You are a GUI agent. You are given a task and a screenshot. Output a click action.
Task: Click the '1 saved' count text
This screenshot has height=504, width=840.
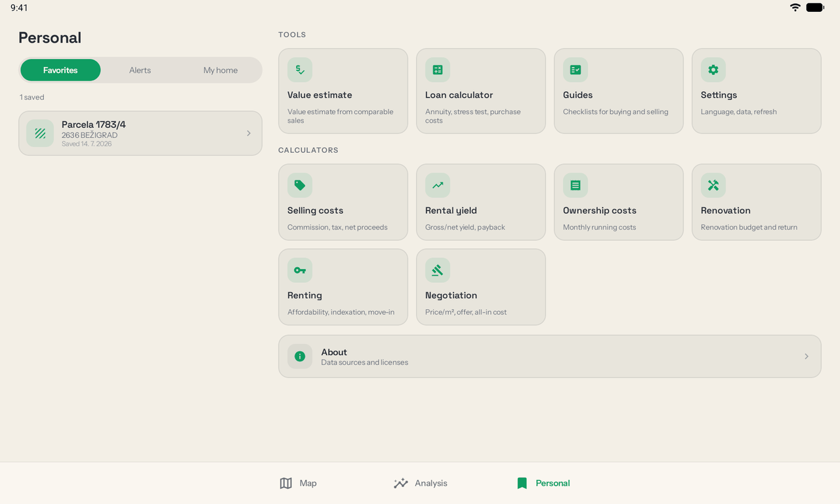32,97
